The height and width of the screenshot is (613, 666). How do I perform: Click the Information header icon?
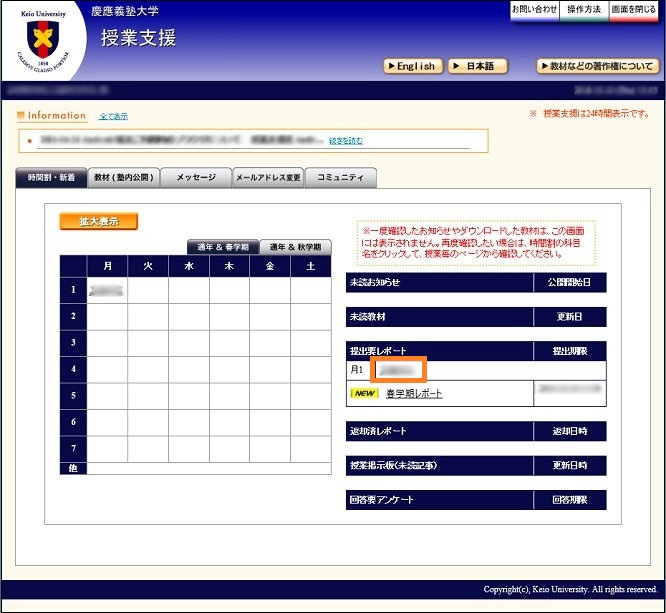pos(21,116)
